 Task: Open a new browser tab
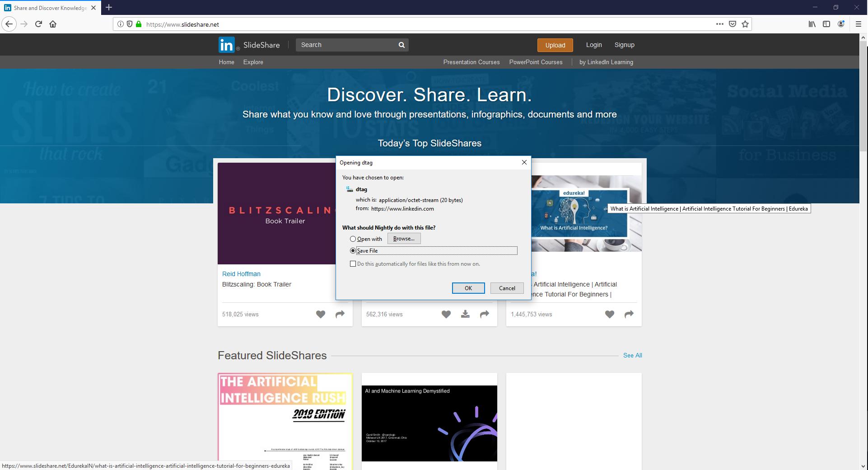pyautogui.click(x=109, y=7)
